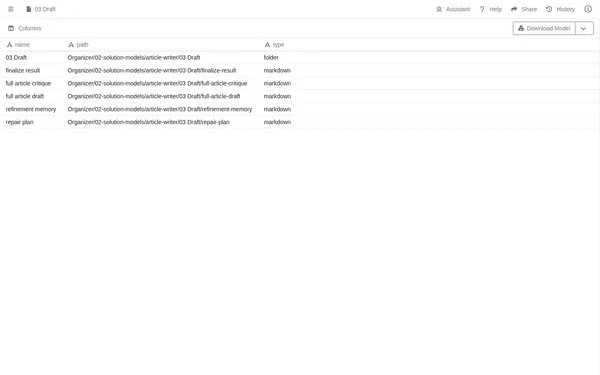Image resolution: width=600 pixels, height=375 pixels.
Task: Click the markdown type of full article draft
Action: coord(277,96)
